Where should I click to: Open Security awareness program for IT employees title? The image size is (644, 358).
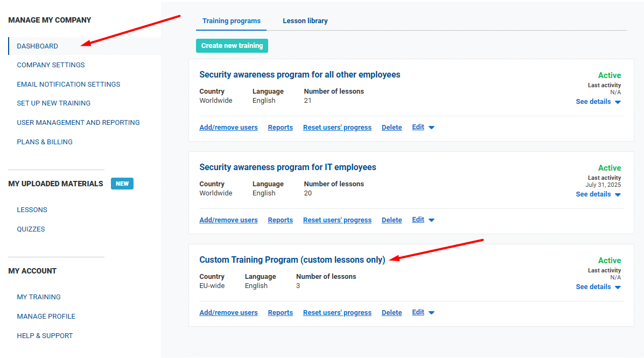tap(288, 167)
